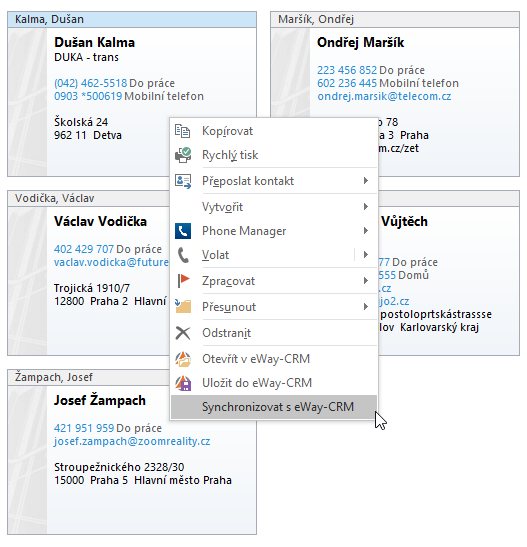Image resolution: width=527 pixels, height=547 pixels.
Task: Click the Uložit do eWay-CRM save icon
Action: 183,383
